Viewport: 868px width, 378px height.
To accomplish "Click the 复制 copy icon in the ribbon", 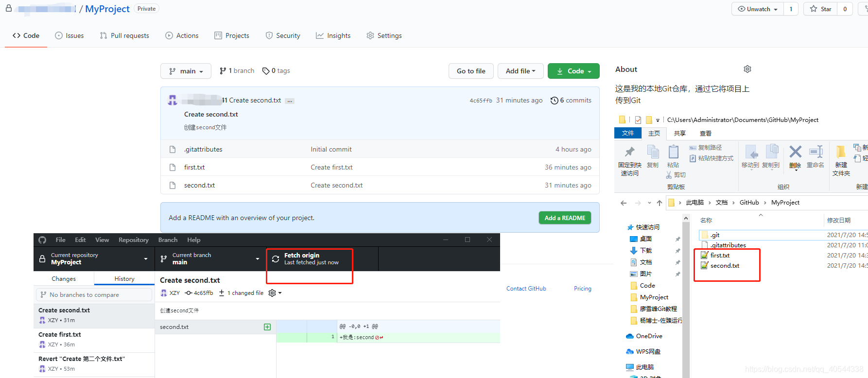I will (x=653, y=152).
